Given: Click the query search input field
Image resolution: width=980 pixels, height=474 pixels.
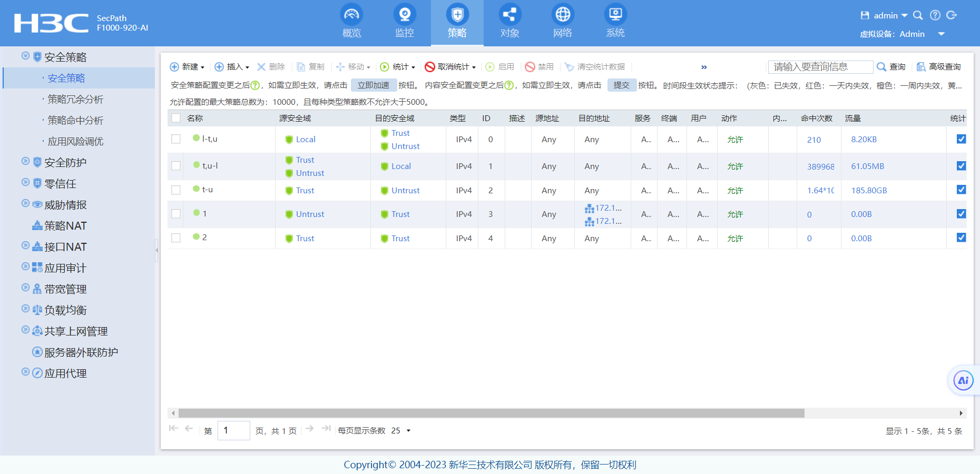Looking at the screenshot, I should [820, 67].
